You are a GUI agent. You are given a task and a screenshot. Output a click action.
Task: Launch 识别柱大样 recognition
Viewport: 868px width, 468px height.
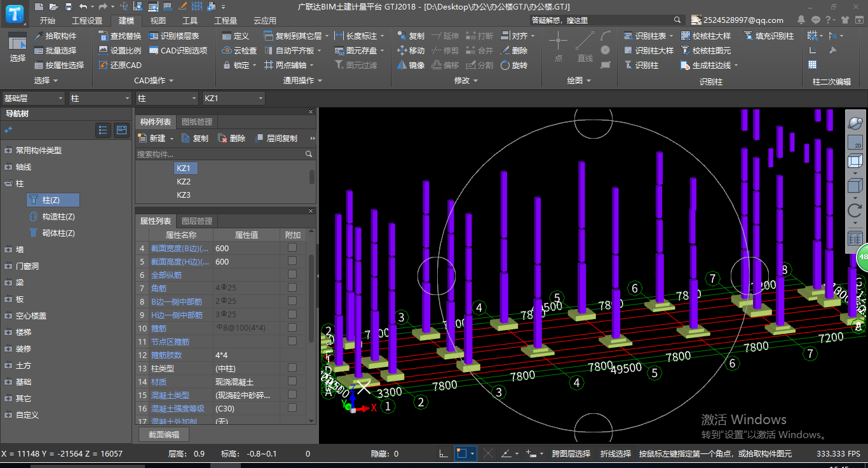[649, 50]
